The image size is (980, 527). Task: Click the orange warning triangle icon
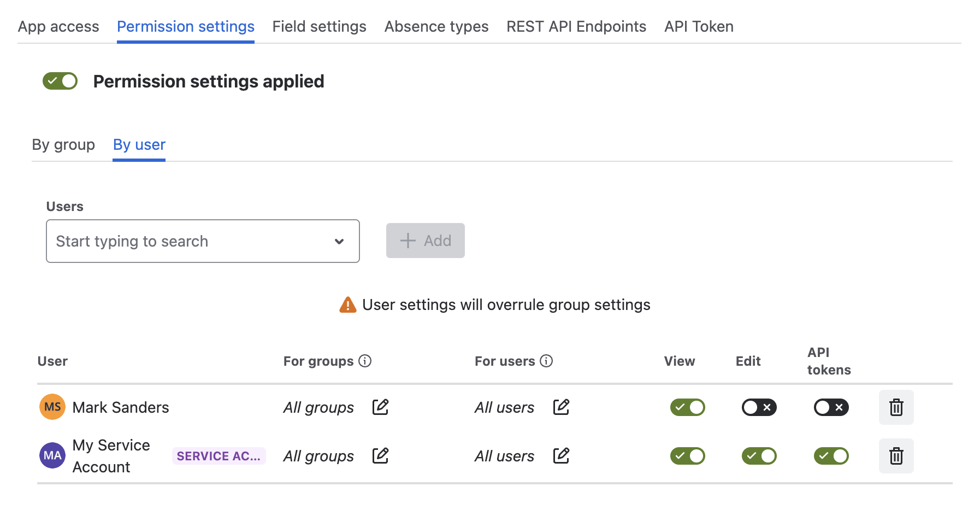pos(348,305)
